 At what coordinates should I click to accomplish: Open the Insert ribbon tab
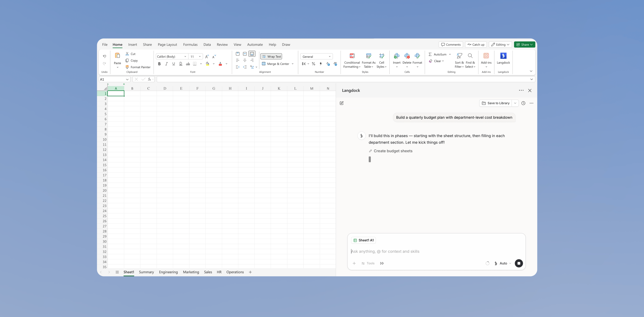132,45
